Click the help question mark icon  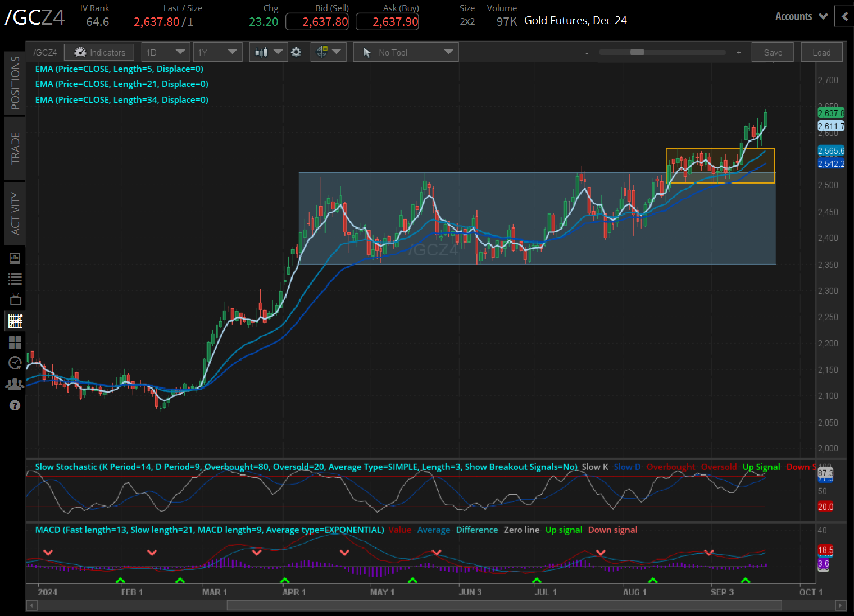15,405
